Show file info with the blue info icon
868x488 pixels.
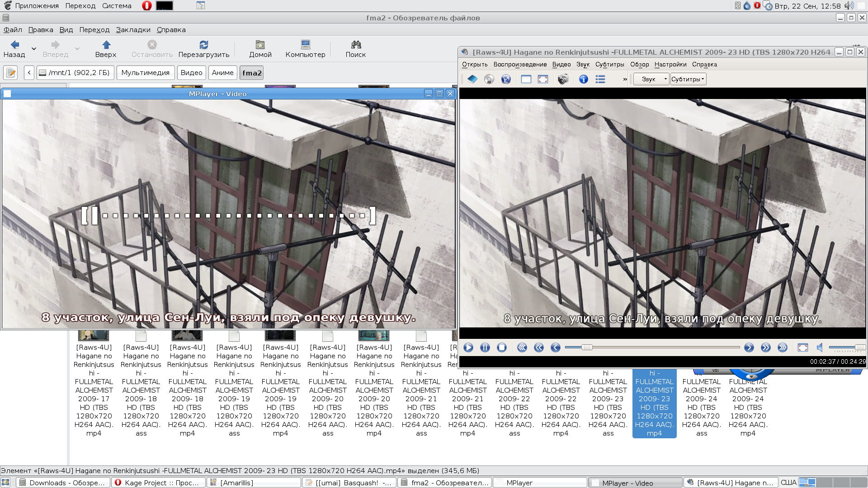point(584,79)
